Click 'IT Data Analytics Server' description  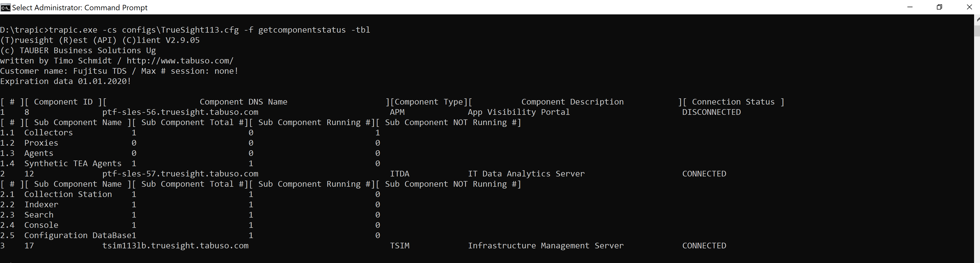[x=526, y=174]
